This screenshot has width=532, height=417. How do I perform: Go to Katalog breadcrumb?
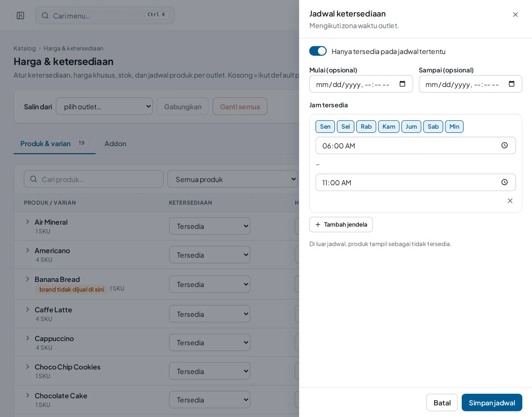pyautogui.click(x=25, y=48)
